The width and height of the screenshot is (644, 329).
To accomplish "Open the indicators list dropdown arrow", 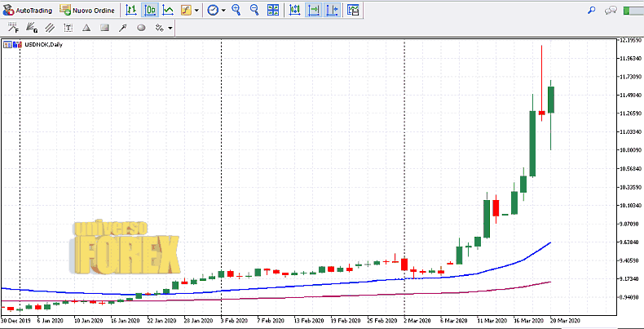I will coord(196,11).
